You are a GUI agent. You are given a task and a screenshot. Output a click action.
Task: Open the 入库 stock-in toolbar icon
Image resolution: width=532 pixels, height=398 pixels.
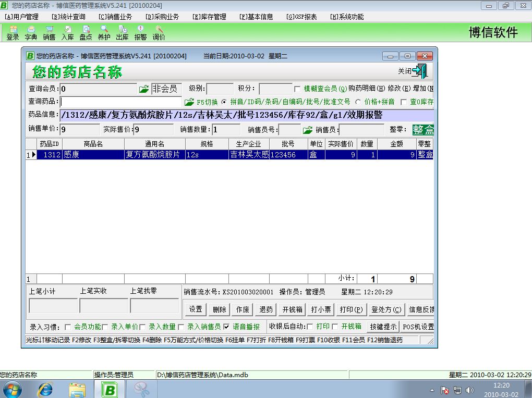67,33
